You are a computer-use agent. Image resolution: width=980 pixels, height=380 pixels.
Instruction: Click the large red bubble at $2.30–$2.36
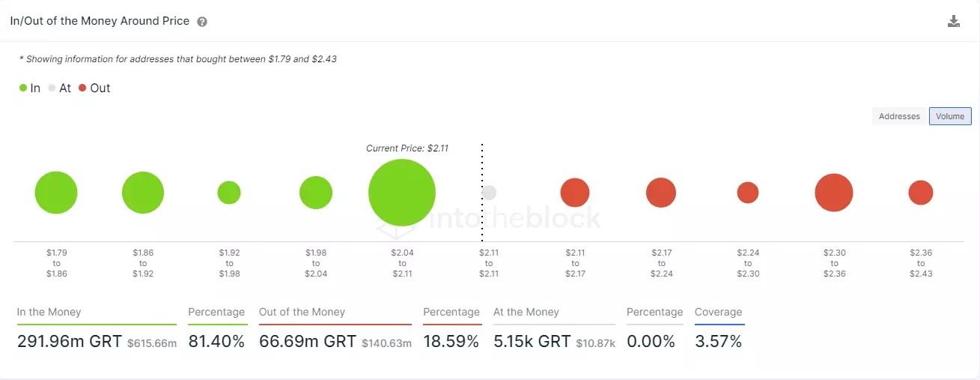tap(834, 193)
